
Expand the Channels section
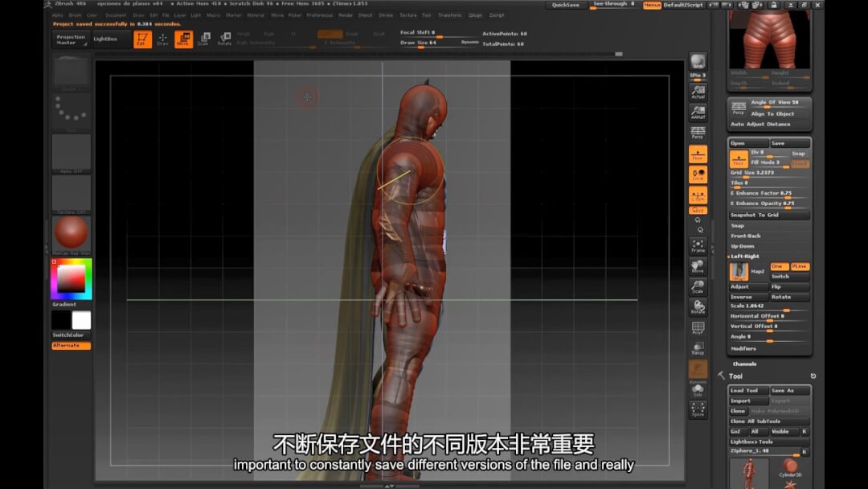[744, 364]
